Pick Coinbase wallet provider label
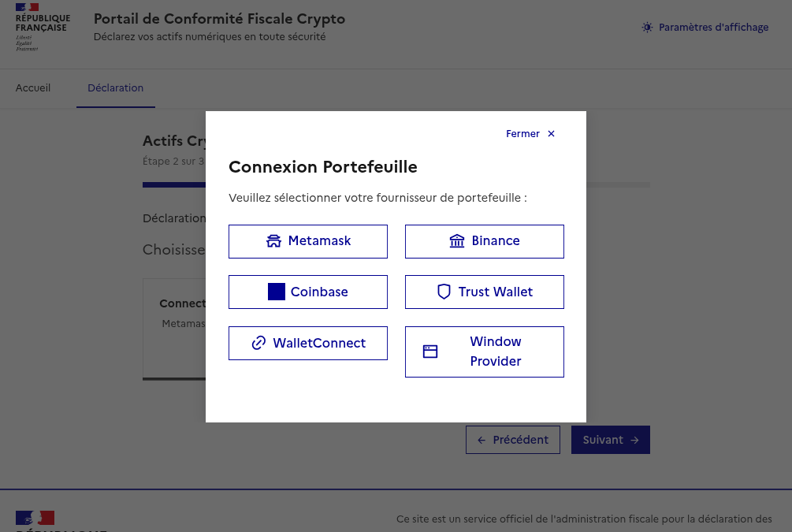This screenshot has width=792, height=532. click(319, 292)
